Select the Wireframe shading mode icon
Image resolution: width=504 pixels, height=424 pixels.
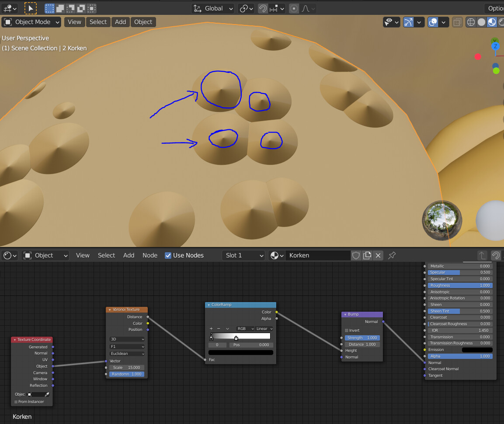(x=471, y=22)
